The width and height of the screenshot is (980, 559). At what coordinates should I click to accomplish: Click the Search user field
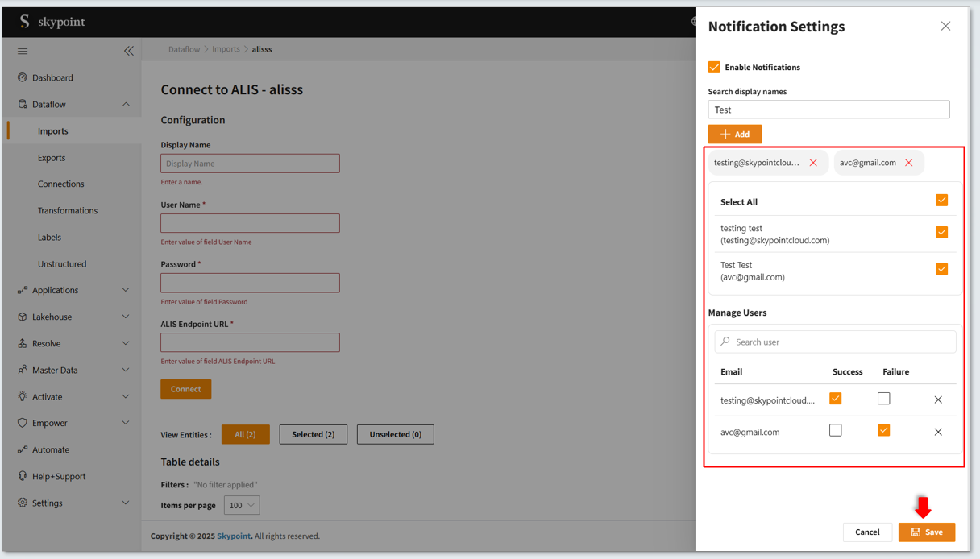pos(835,342)
